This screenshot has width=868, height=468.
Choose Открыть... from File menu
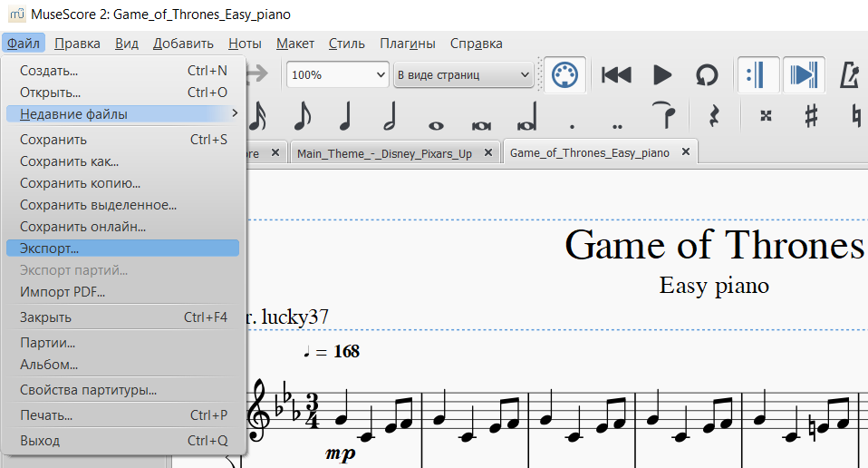[123, 93]
